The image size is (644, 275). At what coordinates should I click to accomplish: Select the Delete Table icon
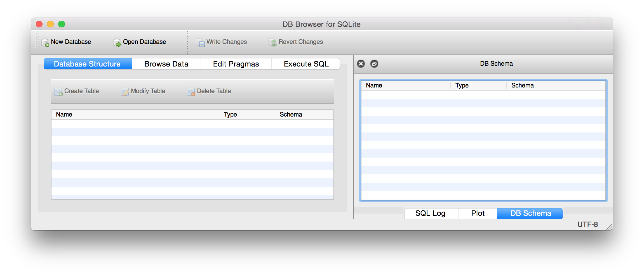tap(191, 91)
